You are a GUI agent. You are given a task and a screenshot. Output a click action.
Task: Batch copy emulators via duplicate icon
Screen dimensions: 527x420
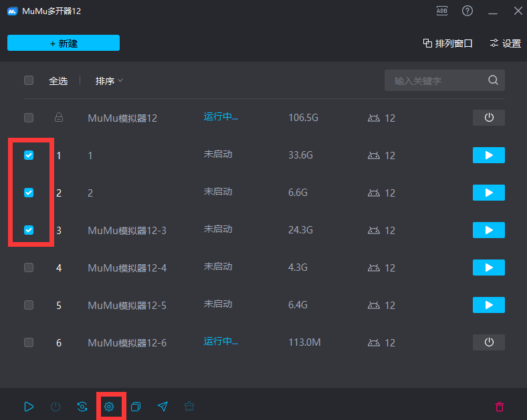tap(136, 407)
